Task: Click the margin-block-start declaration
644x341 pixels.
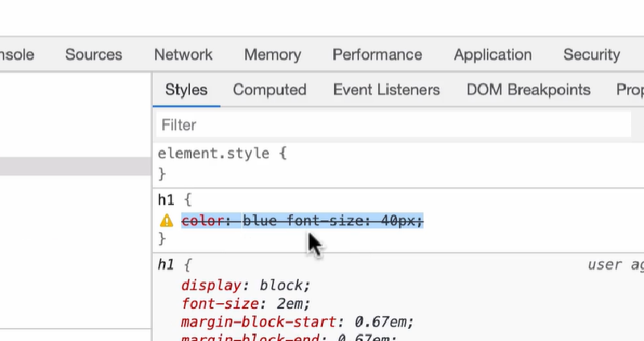Action: 297,322
